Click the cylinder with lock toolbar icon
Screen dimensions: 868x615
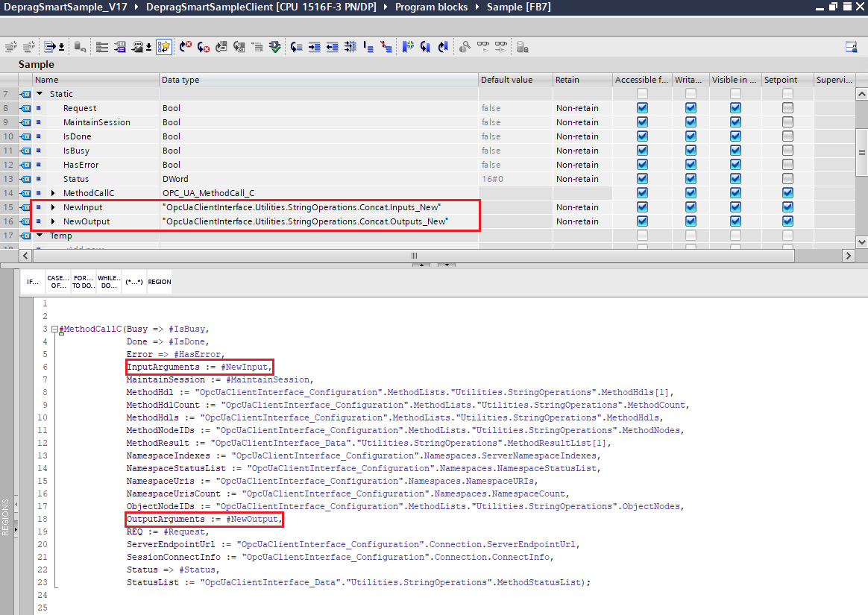(522, 47)
